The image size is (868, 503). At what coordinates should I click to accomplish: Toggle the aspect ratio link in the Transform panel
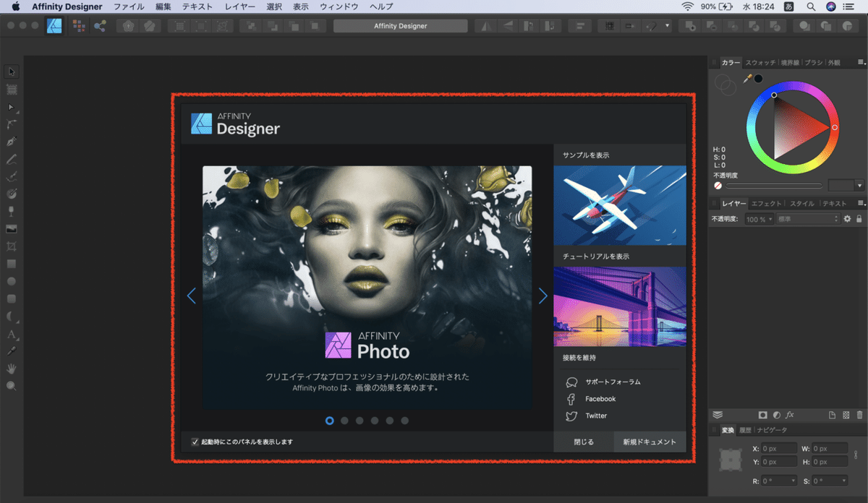856,454
